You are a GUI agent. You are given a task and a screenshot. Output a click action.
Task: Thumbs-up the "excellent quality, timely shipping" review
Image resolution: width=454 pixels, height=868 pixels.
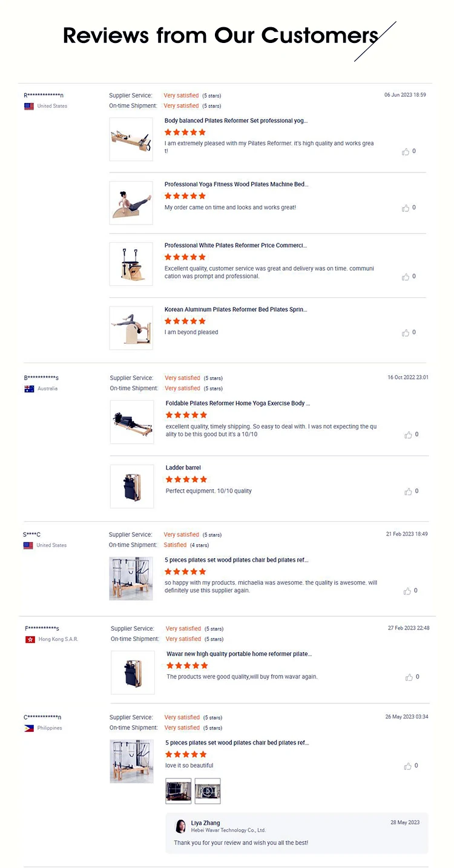coord(408,435)
